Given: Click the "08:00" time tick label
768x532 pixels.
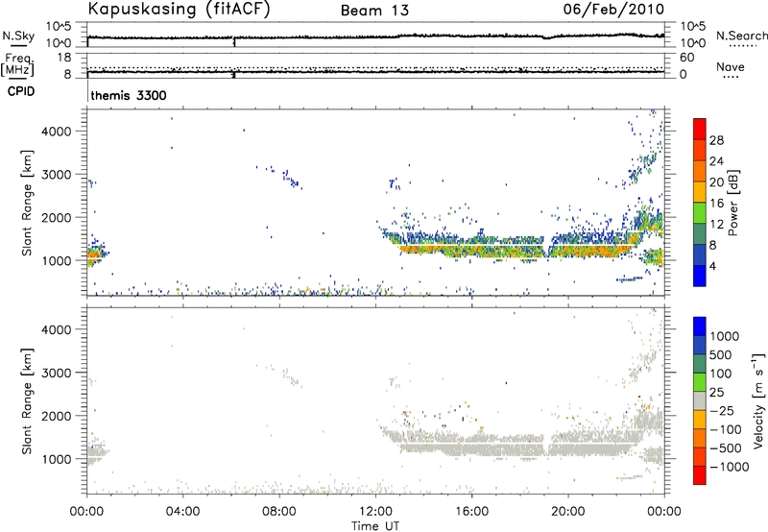Looking at the screenshot, I should point(278,512).
